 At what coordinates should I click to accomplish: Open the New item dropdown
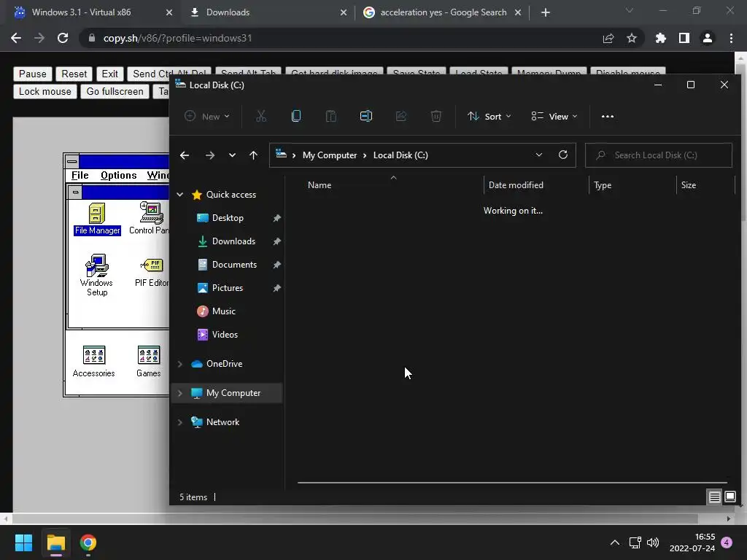click(207, 116)
